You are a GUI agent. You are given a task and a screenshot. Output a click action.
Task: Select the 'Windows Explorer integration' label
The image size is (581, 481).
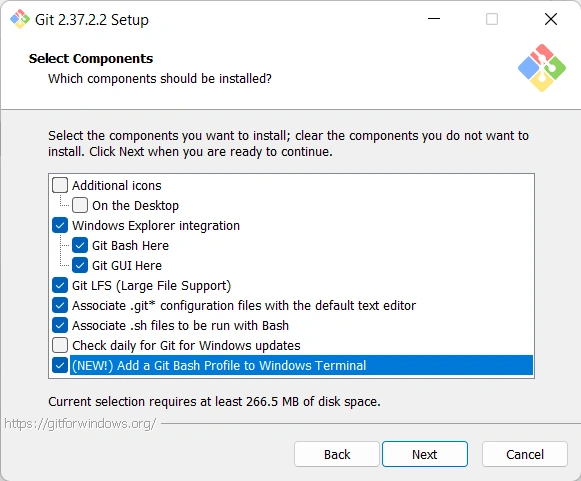pyautogui.click(x=156, y=225)
